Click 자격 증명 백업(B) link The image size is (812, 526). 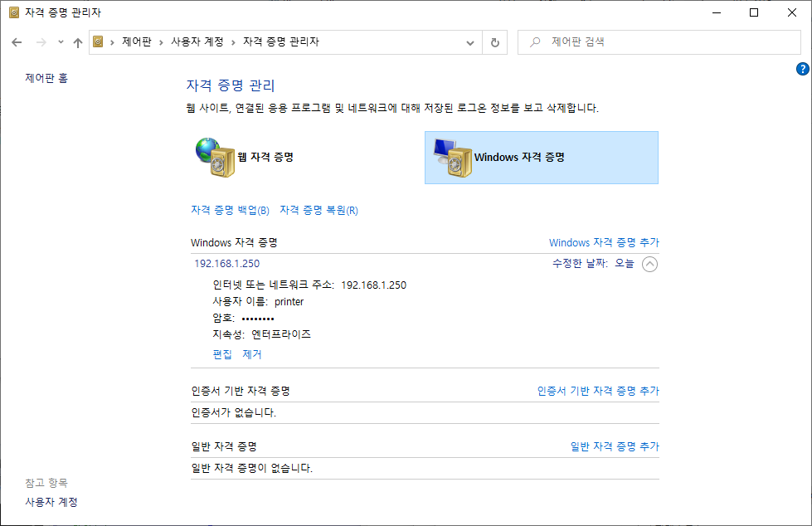[230, 211]
